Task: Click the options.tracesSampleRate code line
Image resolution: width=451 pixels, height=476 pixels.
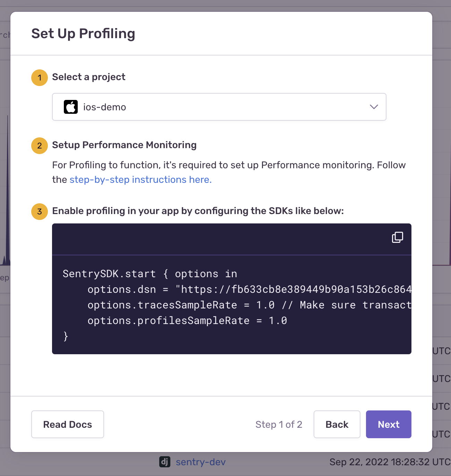Action: [249, 305]
